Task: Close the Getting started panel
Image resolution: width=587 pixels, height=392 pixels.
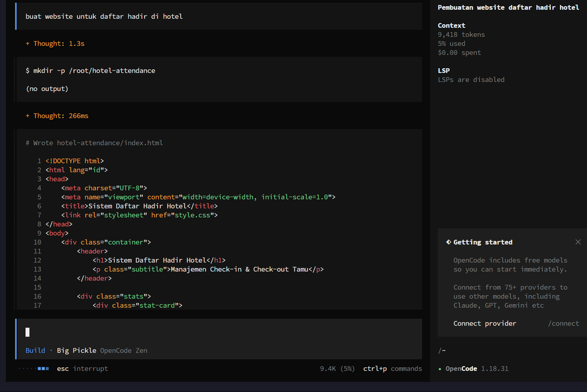Action: 578,242
